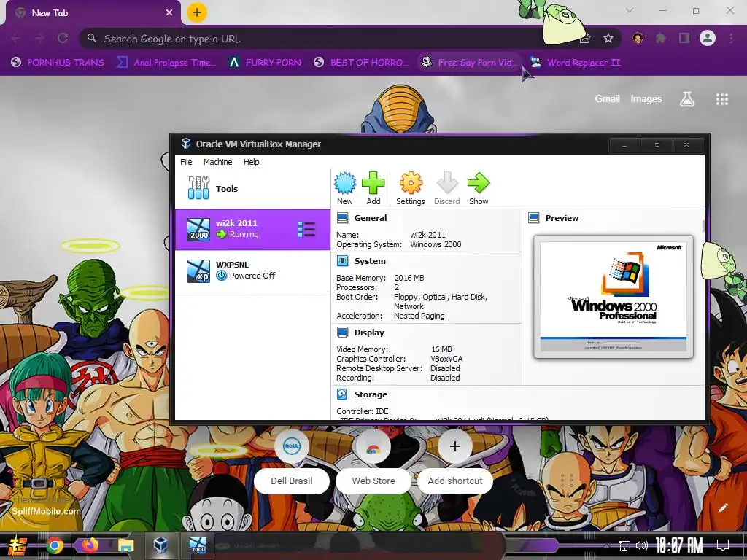Click the Chrome new tab plus button
This screenshot has width=747, height=560.
pos(196,13)
